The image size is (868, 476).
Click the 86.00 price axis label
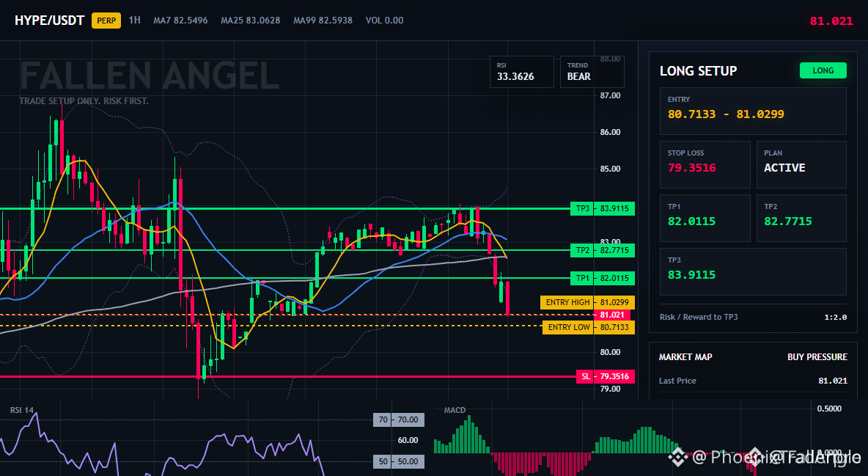tap(610, 132)
